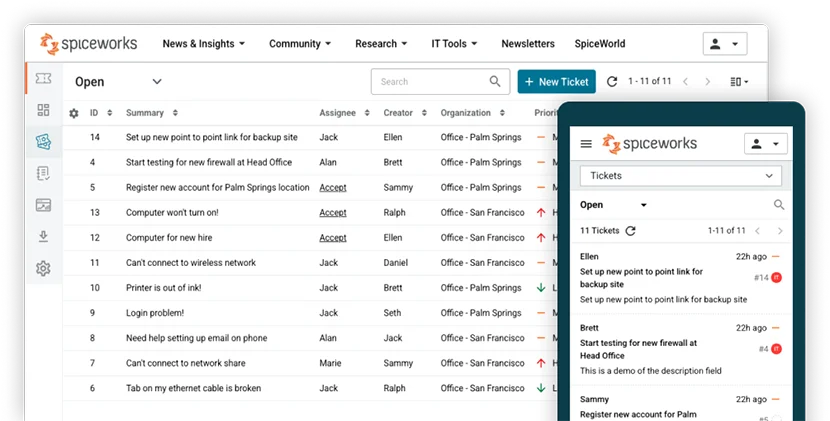Click the high priority arrow for ticket 13

(x=541, y=212)
